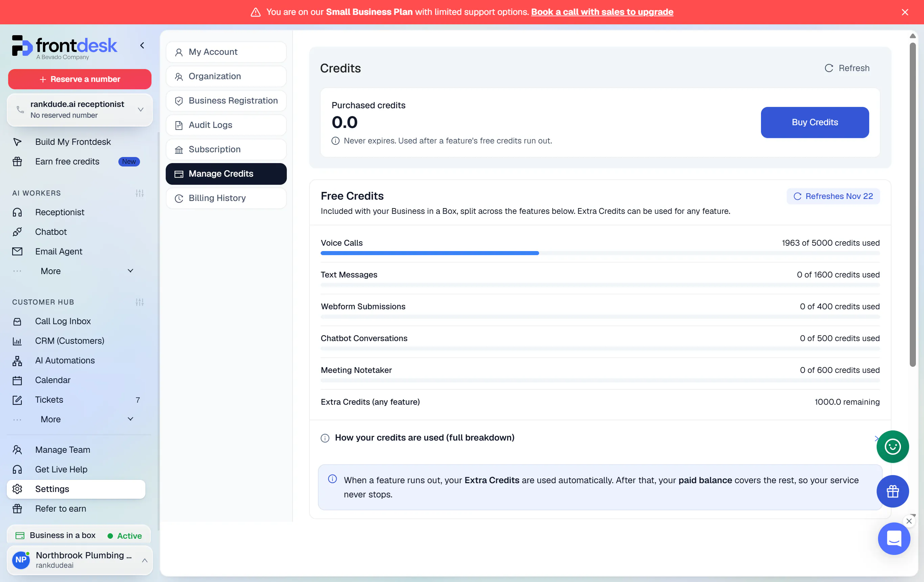The width and height of the screenshot is (924, 582).
Task: Open the chat support bubble
Action: [x=894, y=538]
